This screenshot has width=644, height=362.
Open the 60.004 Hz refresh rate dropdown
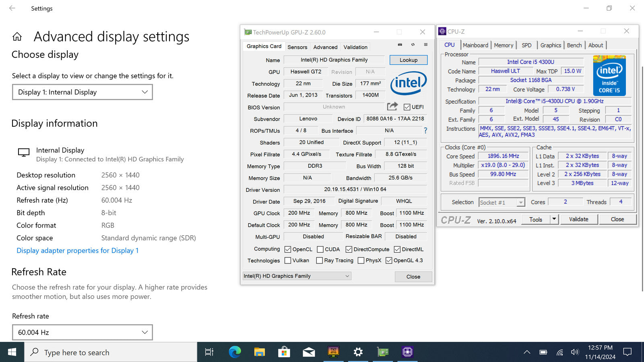[x=83, y=332]
